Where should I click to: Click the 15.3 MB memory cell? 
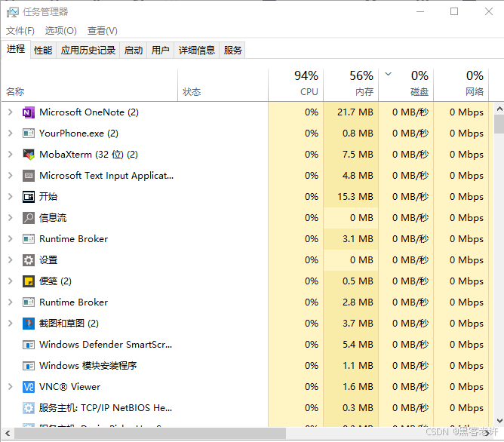pyautogui.click(x=351, y=197)
